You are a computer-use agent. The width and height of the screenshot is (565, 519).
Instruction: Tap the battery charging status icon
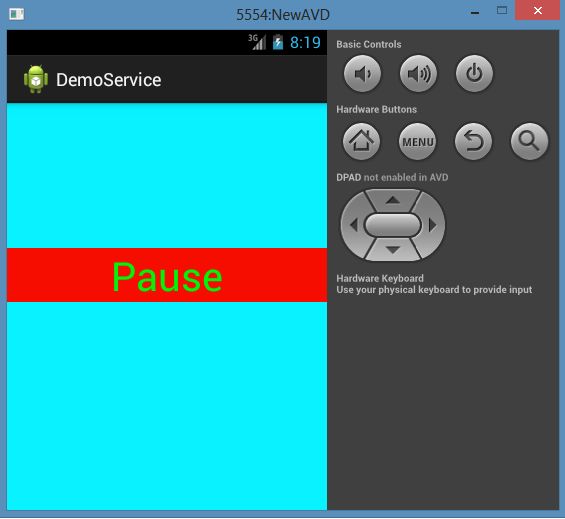(278, 42)
